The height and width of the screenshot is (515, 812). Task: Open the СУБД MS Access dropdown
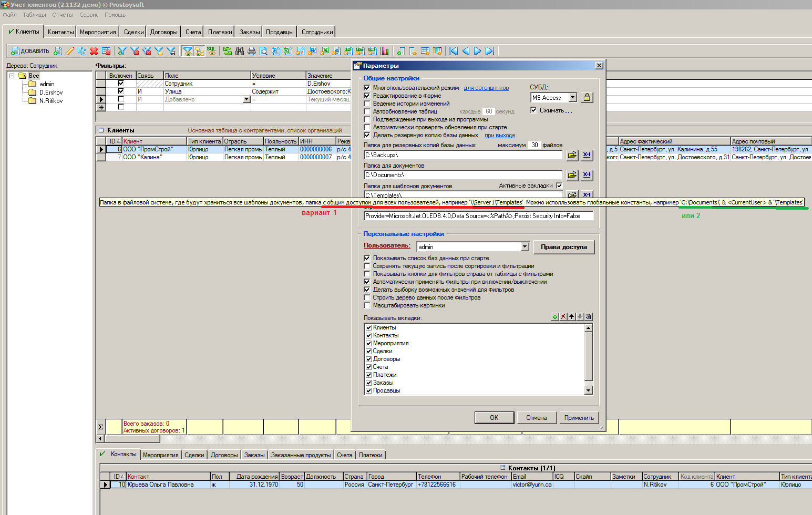click(x=572, y=98)
